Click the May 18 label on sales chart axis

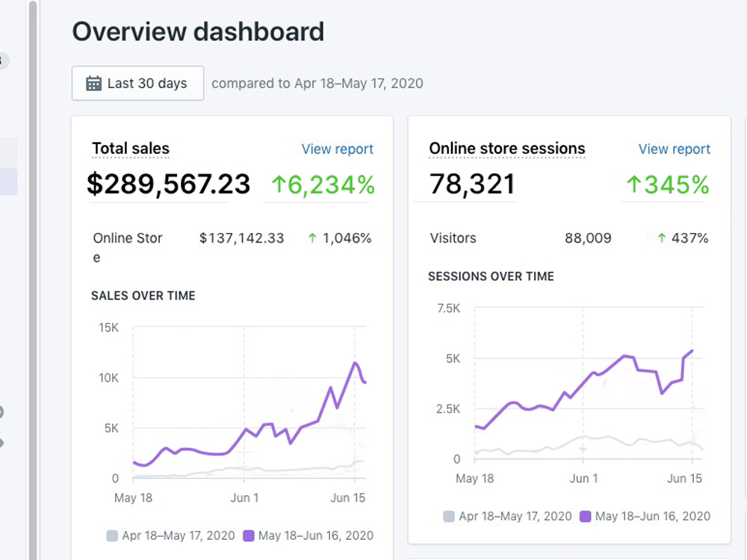pos(134,497)
